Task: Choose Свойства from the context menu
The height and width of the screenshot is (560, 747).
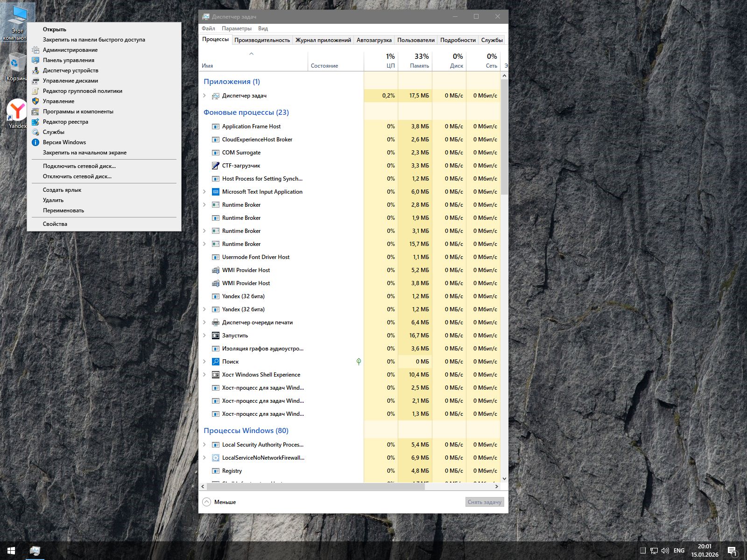Action: coord(55,224)
